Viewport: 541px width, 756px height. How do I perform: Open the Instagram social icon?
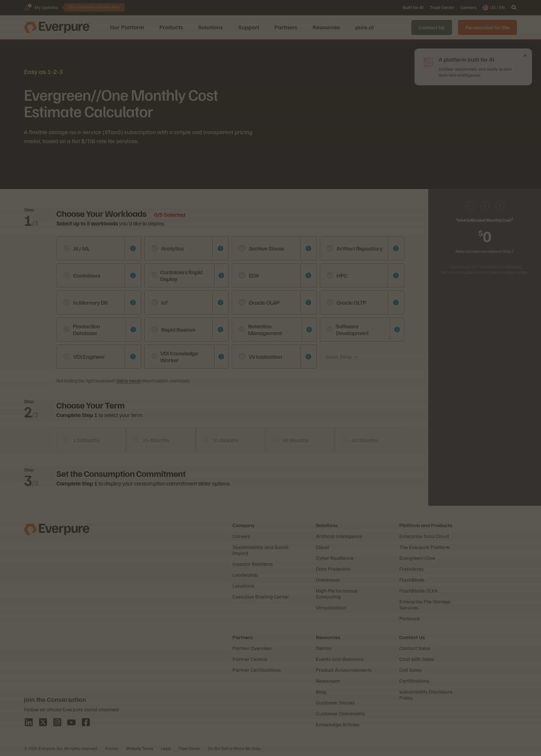(x=57, y=722)
